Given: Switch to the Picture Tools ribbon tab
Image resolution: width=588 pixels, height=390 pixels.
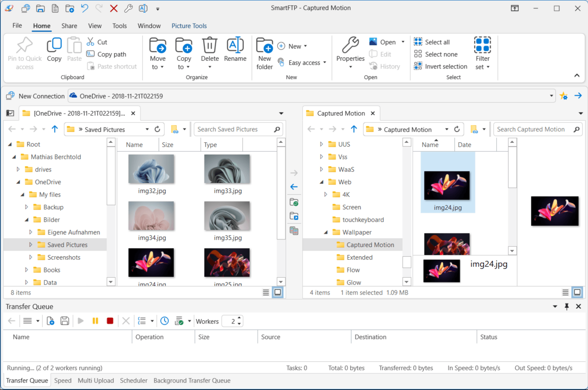Looking at the screenshot, I should point(189,26).
